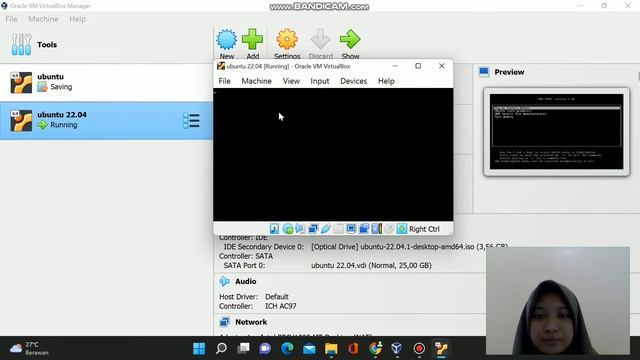Click the ICH AC97 controller value
This screenshot has height=360, width=640.
coord(281,306)
